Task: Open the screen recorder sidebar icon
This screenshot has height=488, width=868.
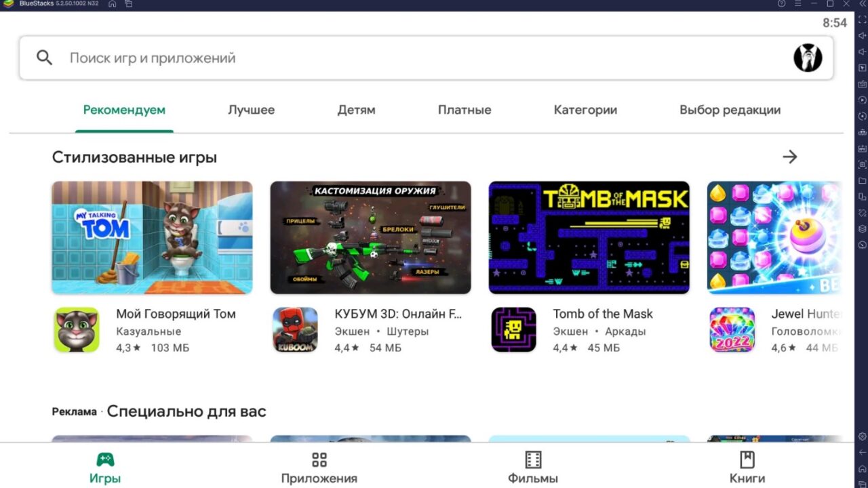Action: (861, 100)
